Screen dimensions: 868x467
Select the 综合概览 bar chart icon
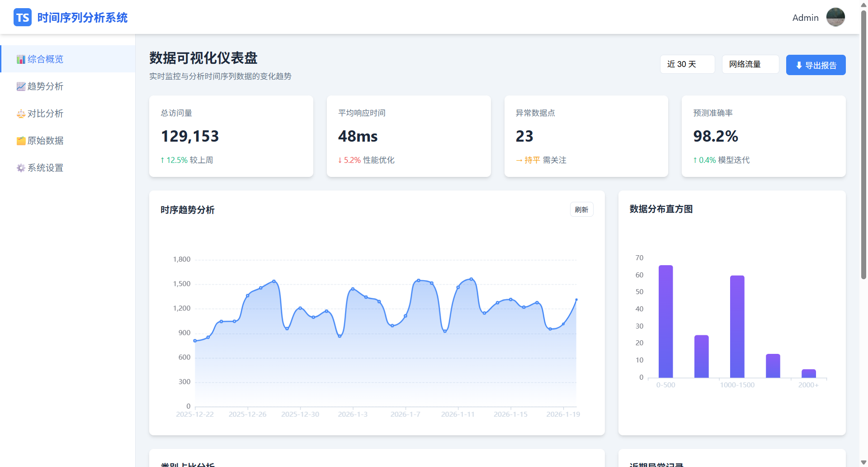point(21,59)
